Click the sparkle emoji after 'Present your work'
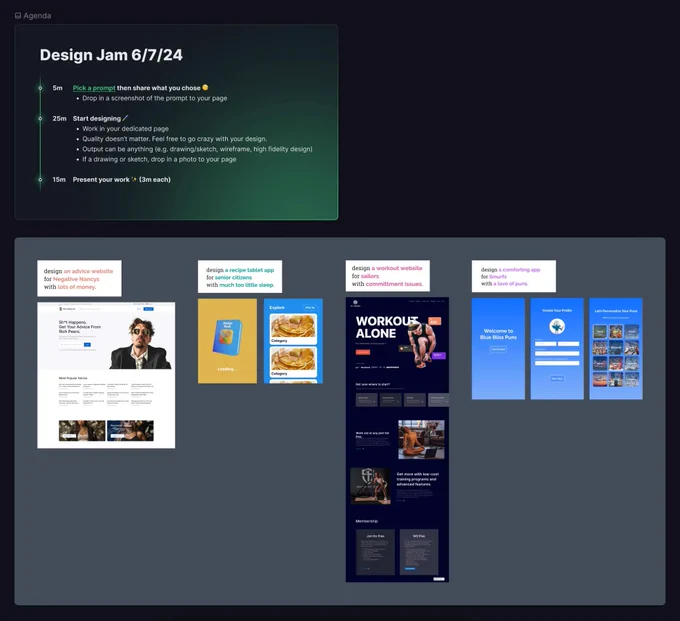The image size is (680, 621). click(x=134, y=179)
